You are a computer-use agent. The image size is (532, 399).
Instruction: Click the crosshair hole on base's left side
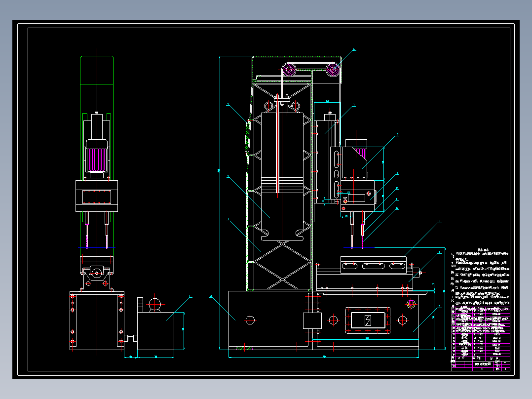[x=250, y=320]
